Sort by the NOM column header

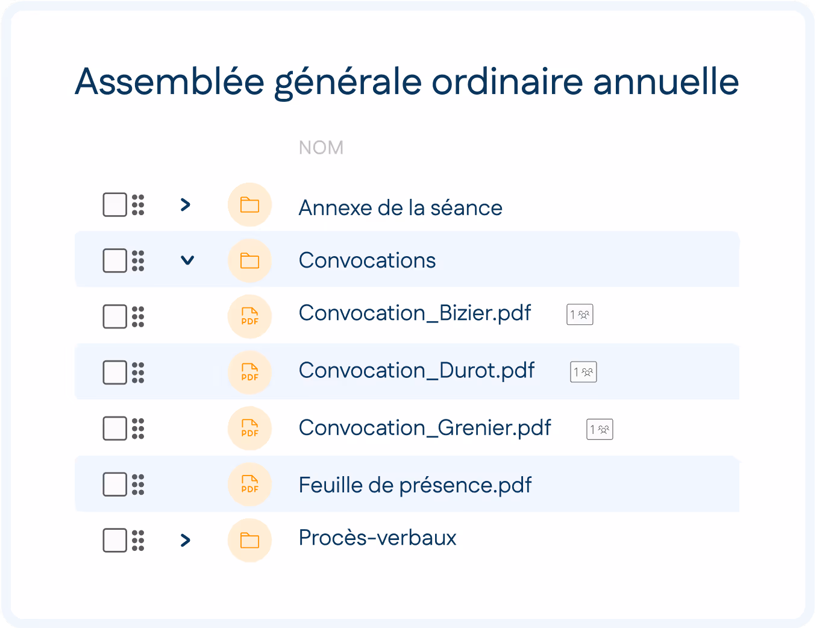(x=321, y=148)
